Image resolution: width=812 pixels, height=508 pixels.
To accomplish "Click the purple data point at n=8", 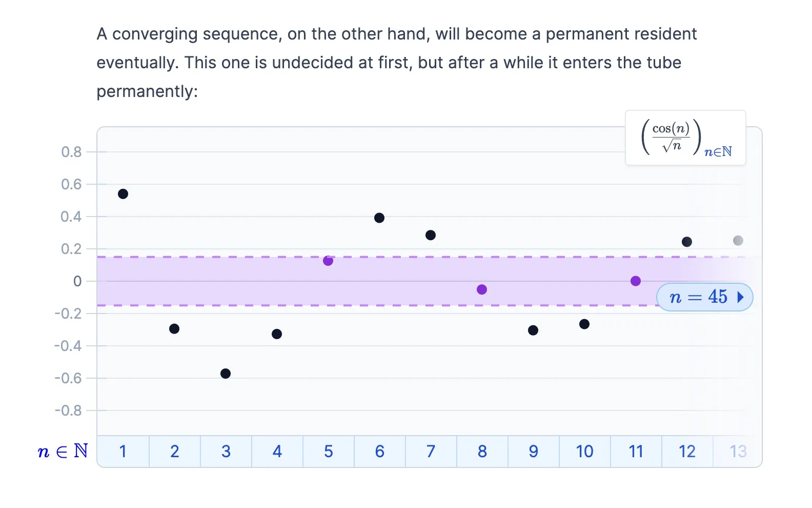I will click(x=482, y=289).
